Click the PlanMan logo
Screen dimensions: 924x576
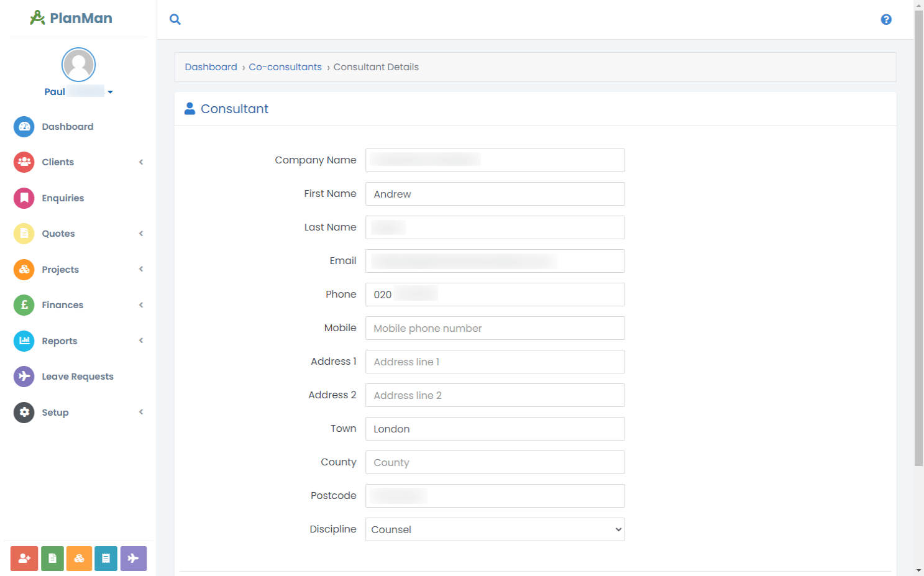71,18
